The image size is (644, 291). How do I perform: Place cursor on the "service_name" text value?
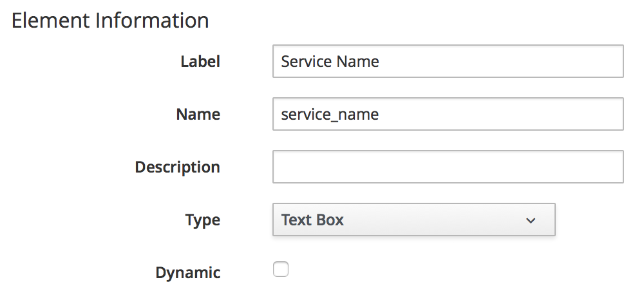(330, 115)
